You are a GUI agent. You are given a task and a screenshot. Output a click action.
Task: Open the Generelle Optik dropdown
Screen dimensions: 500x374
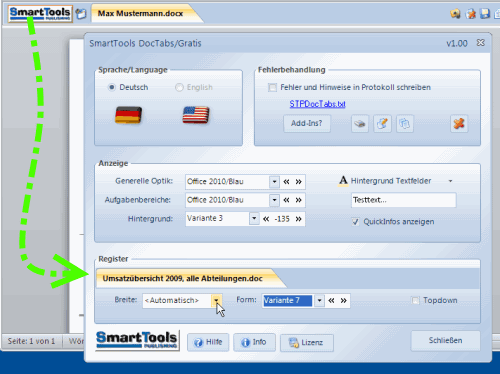pyautogui.click(x=274, y=182)
